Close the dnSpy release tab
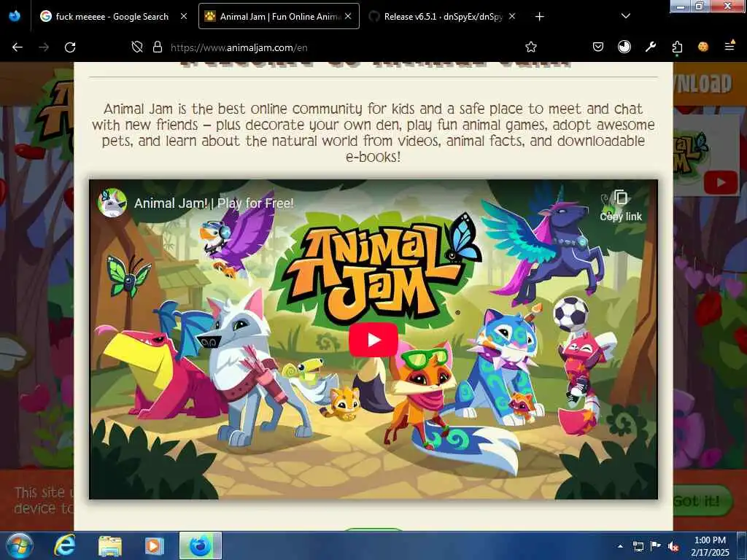This screenshot has width=747, height=560. pos(512,16)
